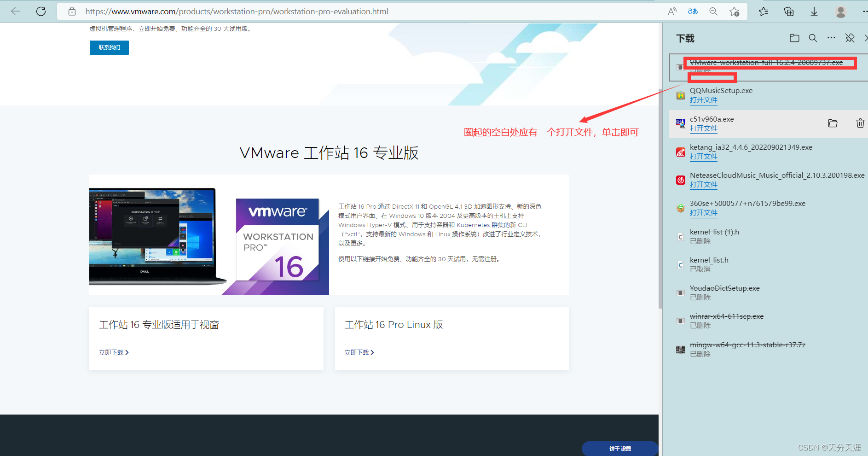Screen dimensions: 868x456
Task: Click the VMware 工作站 16 专业版 title
Action: [x=329, y=153]
